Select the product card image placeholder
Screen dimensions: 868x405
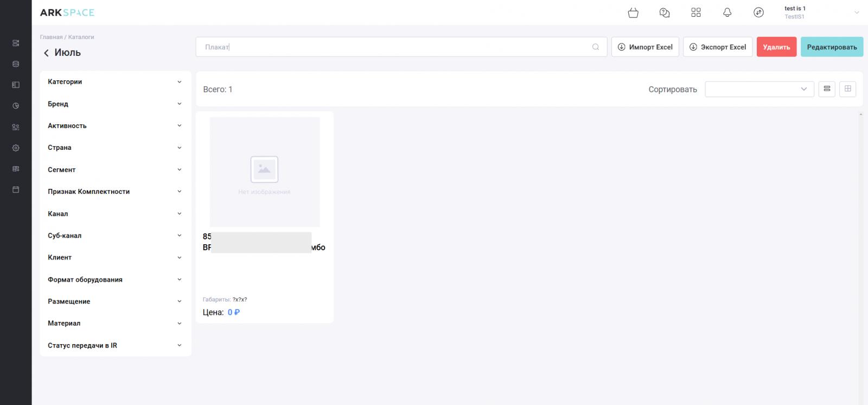tap(265, 172)
